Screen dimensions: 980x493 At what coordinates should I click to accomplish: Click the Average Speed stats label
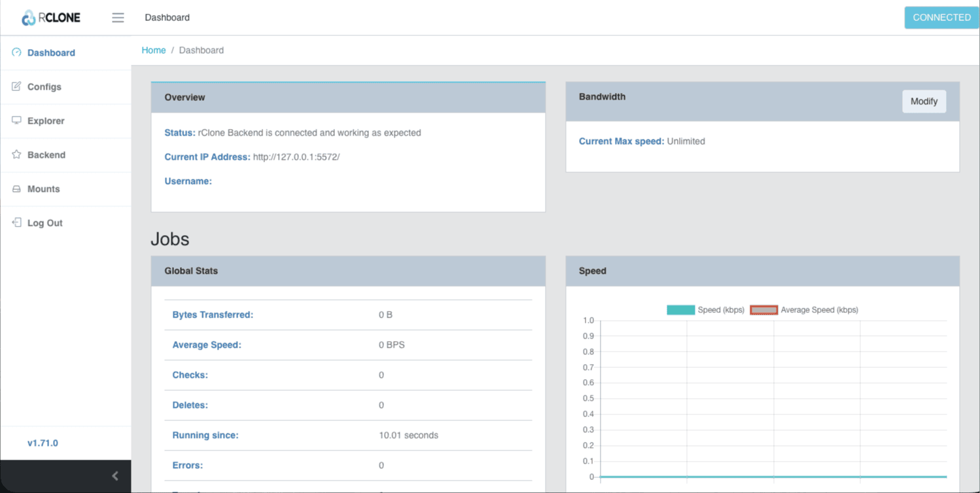(207, 345)
